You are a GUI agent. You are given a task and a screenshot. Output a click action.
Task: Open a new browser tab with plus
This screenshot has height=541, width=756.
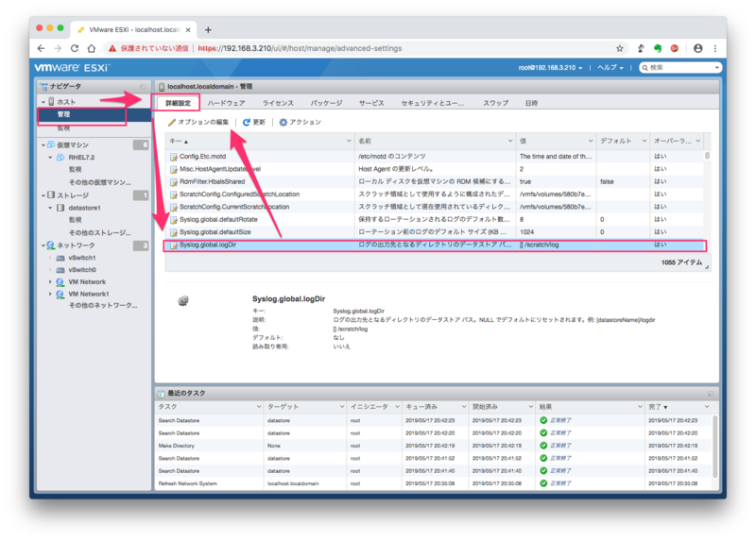(x=208, y=30)
